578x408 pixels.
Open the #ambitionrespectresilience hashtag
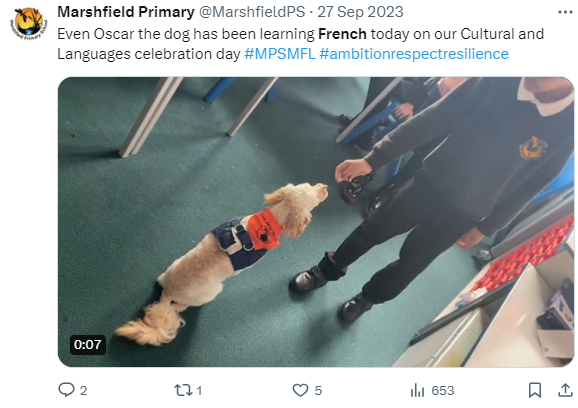tap(414, 54)
